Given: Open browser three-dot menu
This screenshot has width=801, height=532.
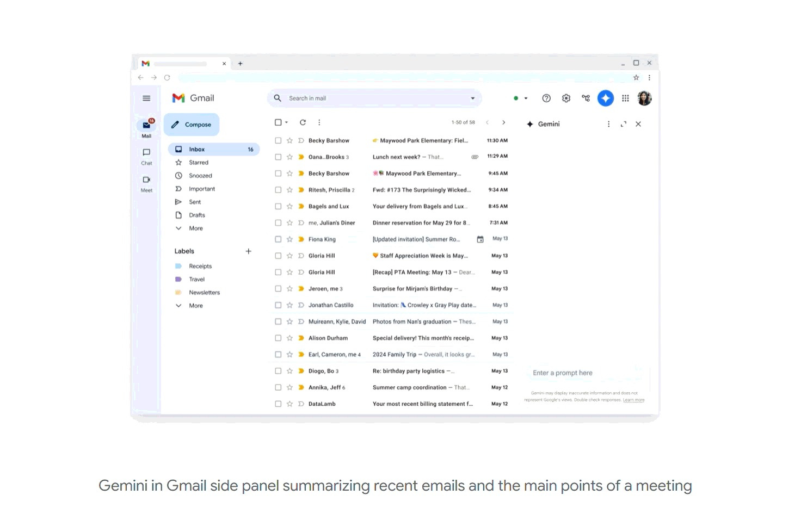Looking at the screenshot, I should [x=649, y=78].
